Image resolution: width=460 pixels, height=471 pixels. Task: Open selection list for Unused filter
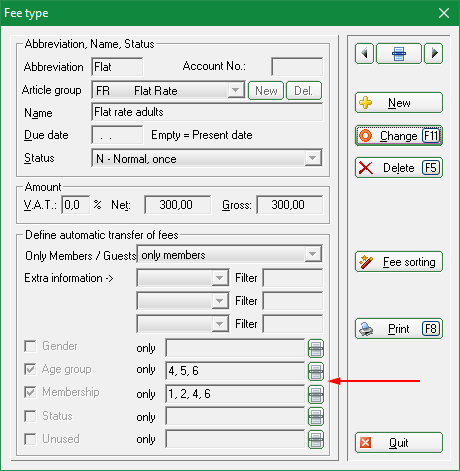click(x=316, y=439)
